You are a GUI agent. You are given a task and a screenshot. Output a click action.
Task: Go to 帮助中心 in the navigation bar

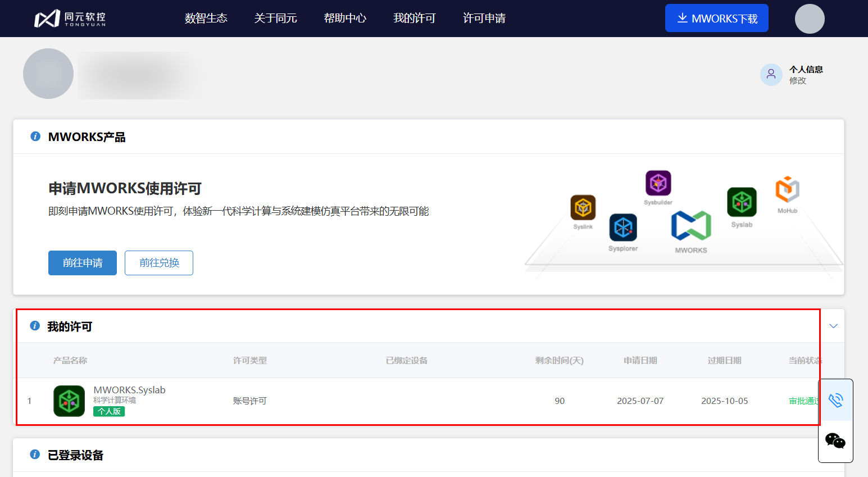click(345, 19)
